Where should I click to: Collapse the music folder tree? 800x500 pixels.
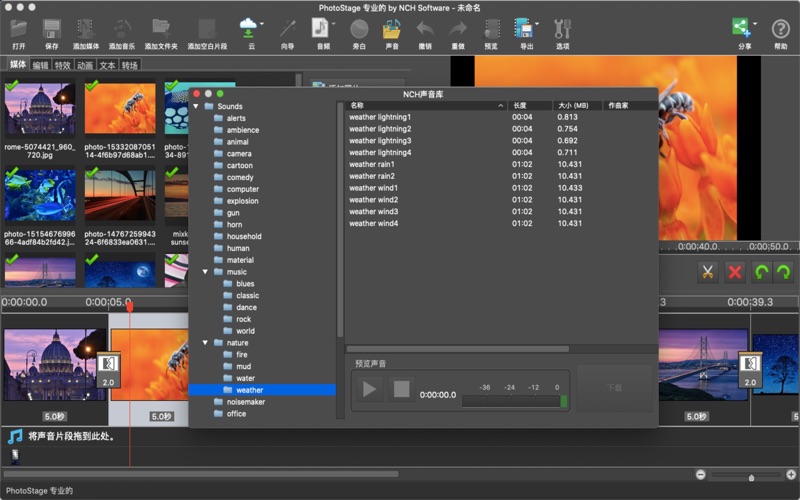coord(206,272)
